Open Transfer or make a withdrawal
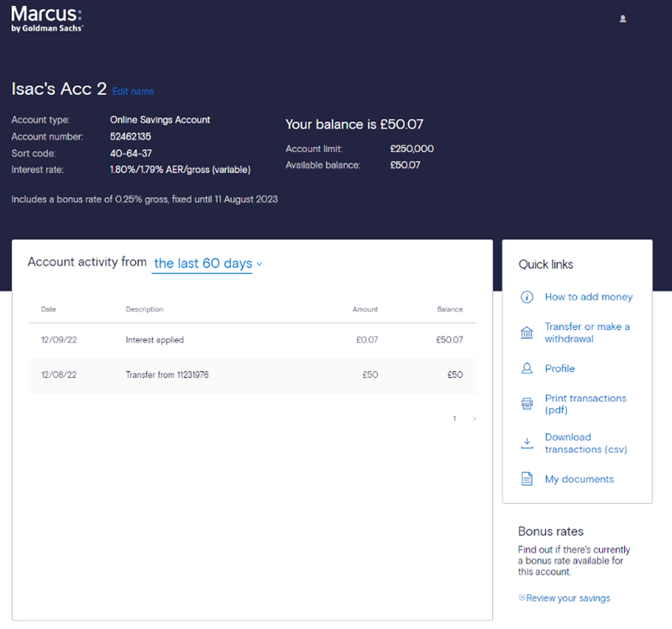The height and width of the screenshot is (629, 672). pyautogui.click(x=587, y=333)
